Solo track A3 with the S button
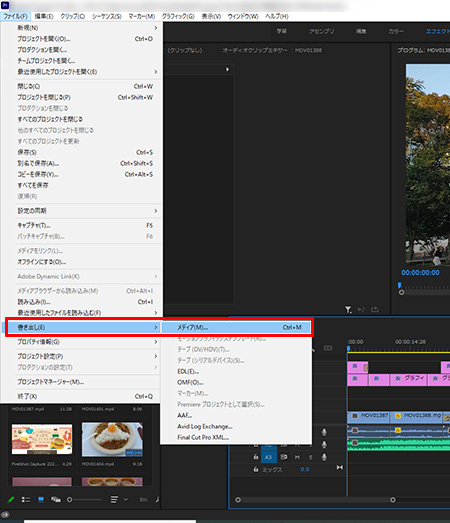The image size is (450, 523). tap(311, 457)
